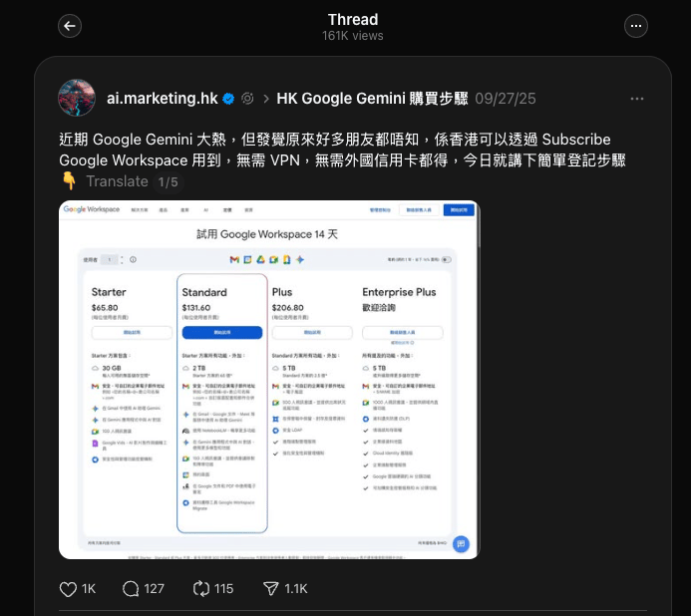Repost using the repost icon
The width and height of the screenshot is (691, 616).
(x=201, y=589)
